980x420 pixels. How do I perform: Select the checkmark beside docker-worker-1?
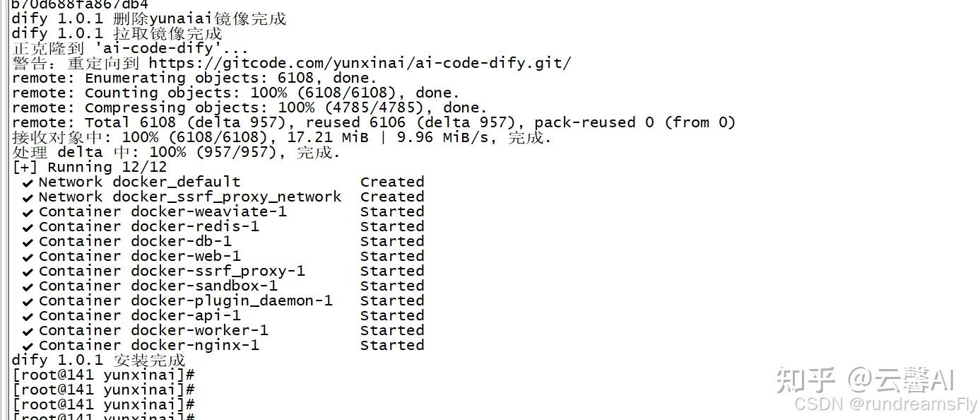[28, 331]
